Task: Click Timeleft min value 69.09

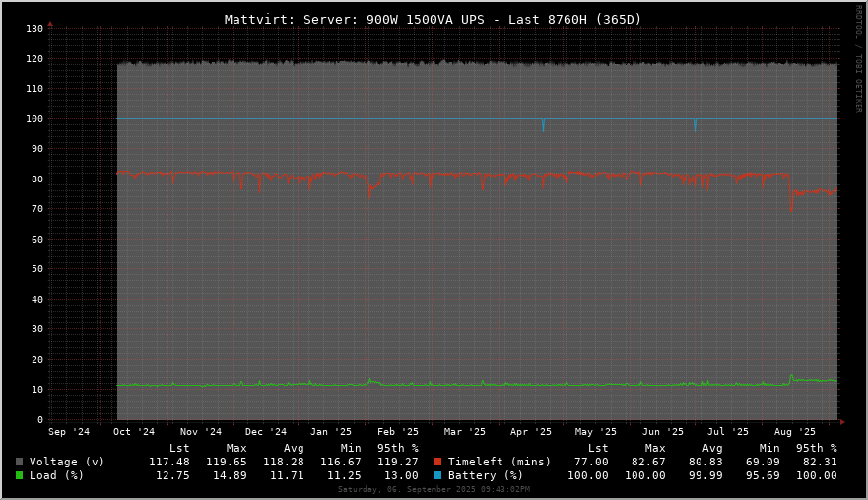Action: click(763, 462)
